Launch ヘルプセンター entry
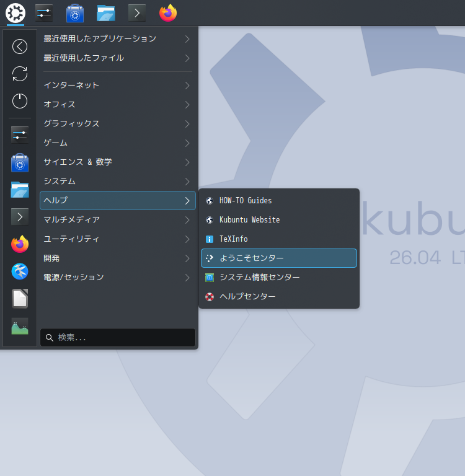465x476 pixels. pyautogui.click(x=279, y=296)
